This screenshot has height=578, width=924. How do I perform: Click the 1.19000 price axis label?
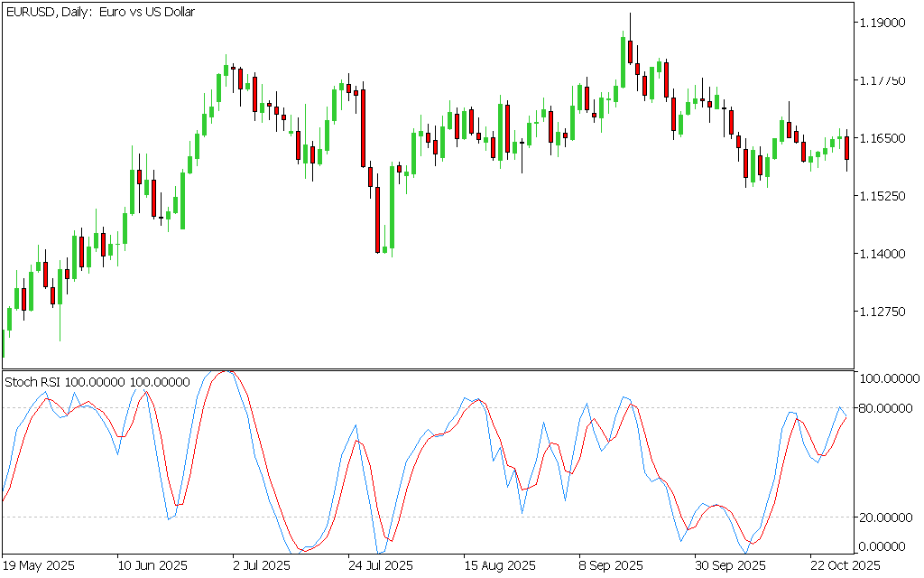pyautogui.click(x=883, y=23)
